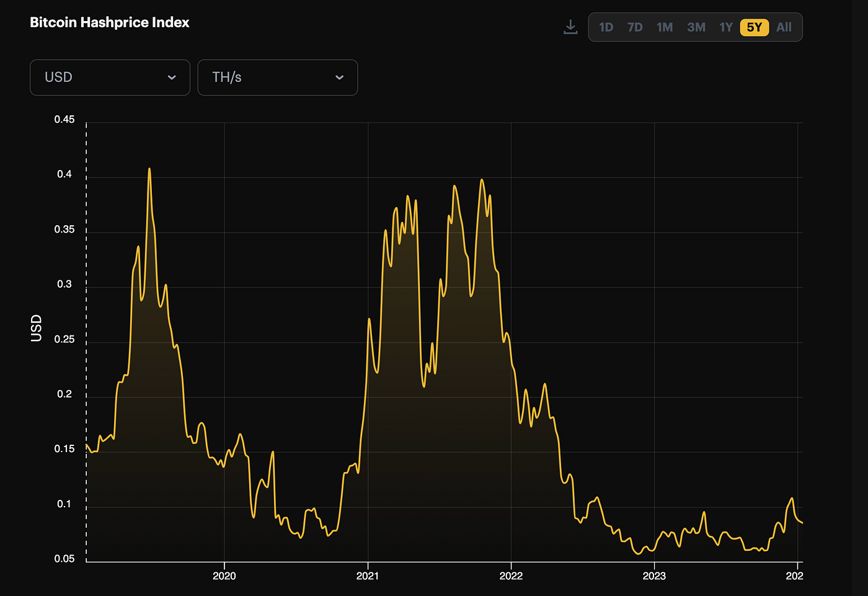The image size is (868, 596).
Task: Click the vertical USD axis title
Action: [37, 328]
